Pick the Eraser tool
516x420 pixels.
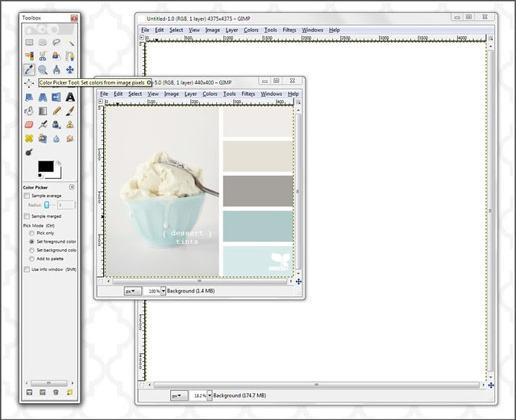coord(29,124)
